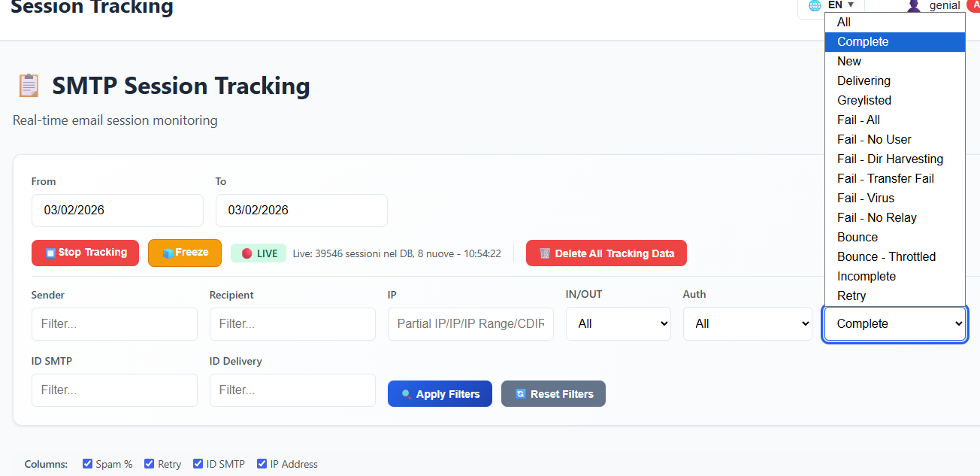
Task: Disable the IP Address column checkbox
Action: point(262,464)
